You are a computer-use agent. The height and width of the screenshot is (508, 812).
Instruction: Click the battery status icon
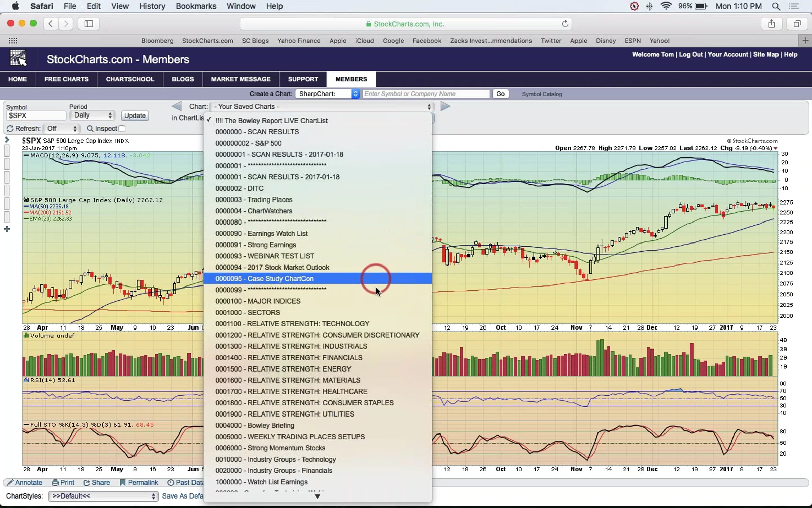tap(701, 6)
